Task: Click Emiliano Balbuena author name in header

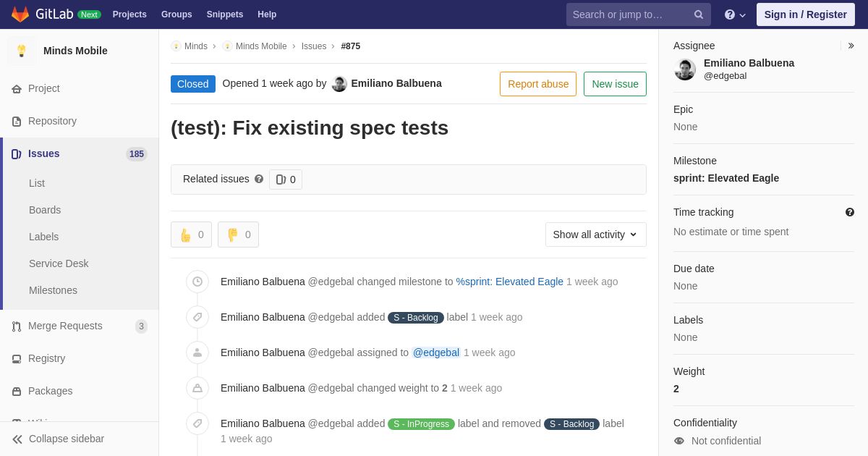Action: pyautogui.click(x=396, y=83)
